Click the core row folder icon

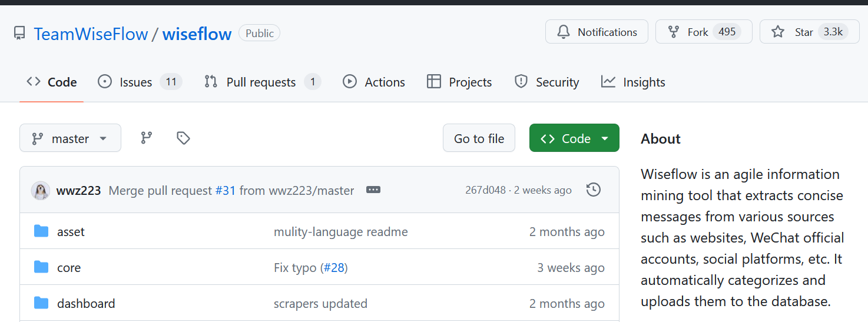[x=41, y=267]
